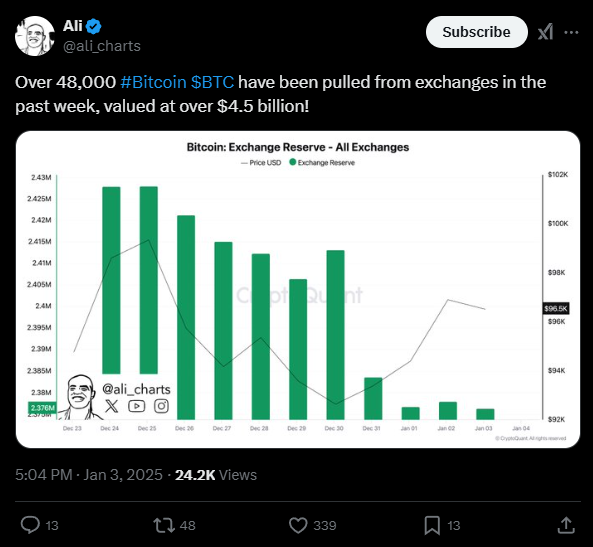View the 24.2K Views count
This screenshot has height=547, width=593.
point(216,475)
